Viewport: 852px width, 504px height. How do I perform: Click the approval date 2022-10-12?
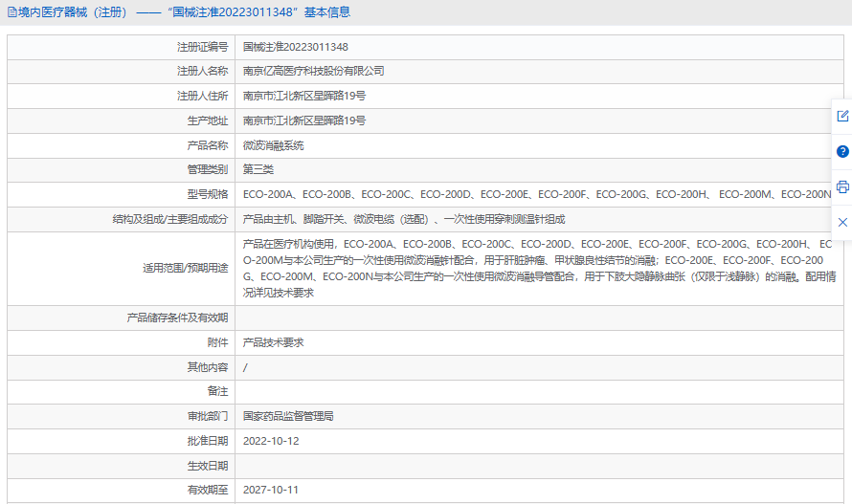pyautogui.click(x=271, y=441)
